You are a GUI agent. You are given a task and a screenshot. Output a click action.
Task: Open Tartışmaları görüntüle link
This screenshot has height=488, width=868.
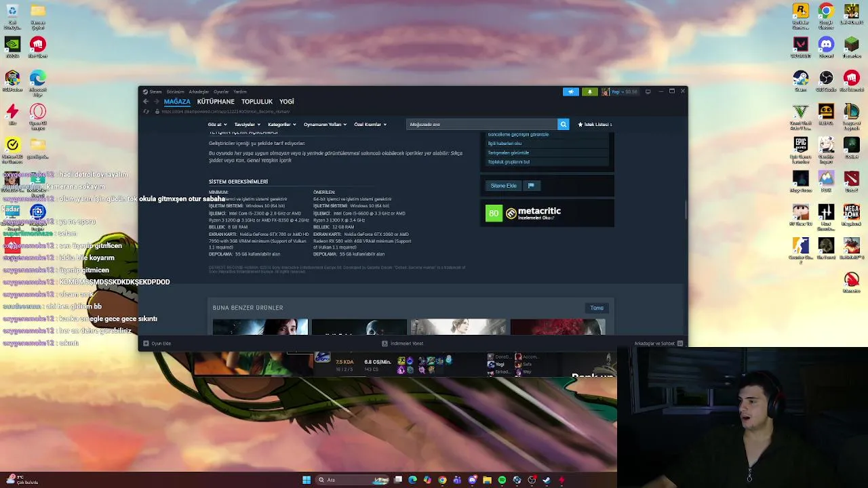508,152
